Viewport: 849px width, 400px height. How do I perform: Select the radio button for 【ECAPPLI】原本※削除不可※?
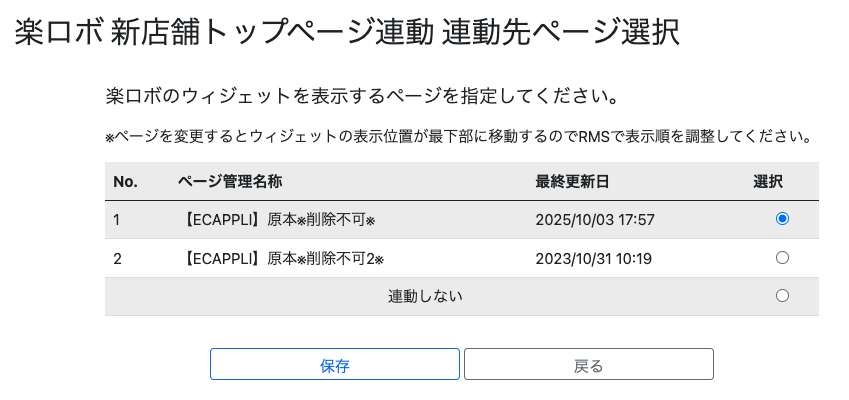782,218
